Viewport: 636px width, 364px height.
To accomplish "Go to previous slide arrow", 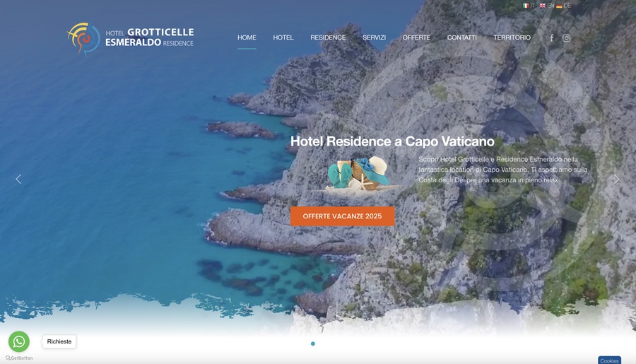I will [18, 179].
